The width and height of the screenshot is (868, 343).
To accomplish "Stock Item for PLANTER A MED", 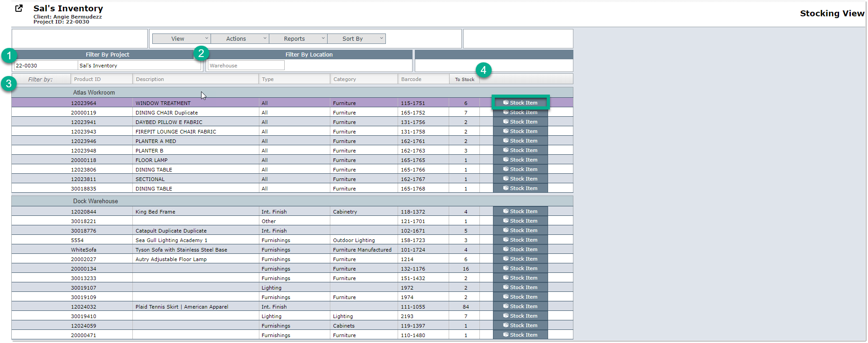I will 521,141.
